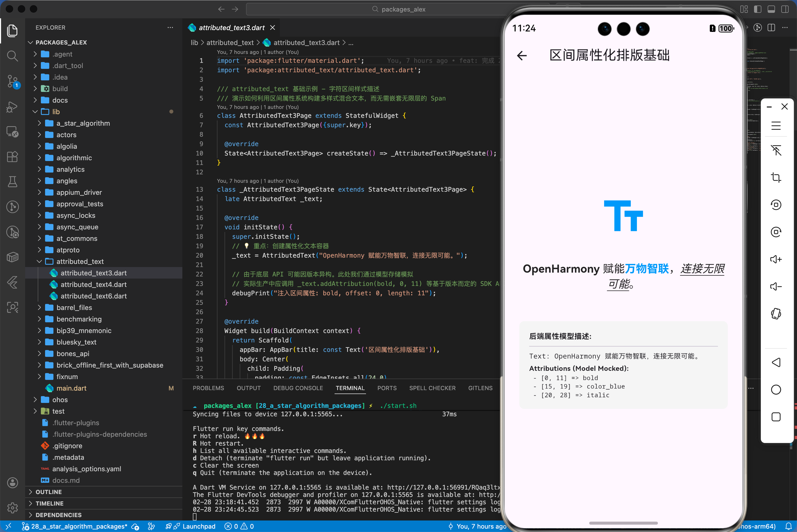Image resolution: width=797 pixels, height=532 pixels.
Task: Click the Launchpad status bar button
Action: [199, 526]
